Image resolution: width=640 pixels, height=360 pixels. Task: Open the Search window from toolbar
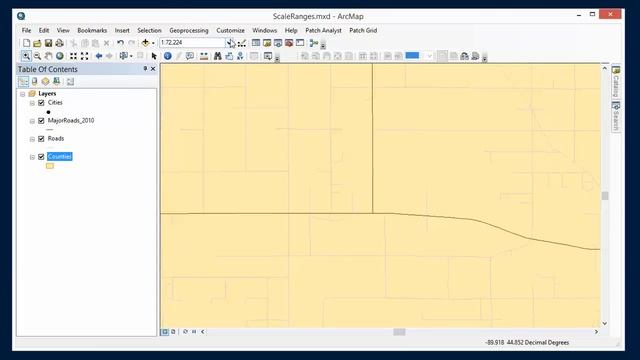tap(278, 43)
